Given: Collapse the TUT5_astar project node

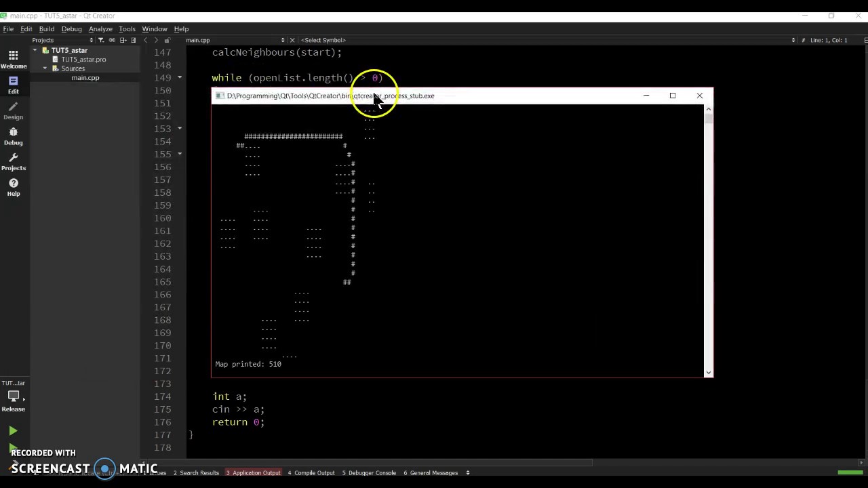Looking at the screenshot, I should coord(35,50).
